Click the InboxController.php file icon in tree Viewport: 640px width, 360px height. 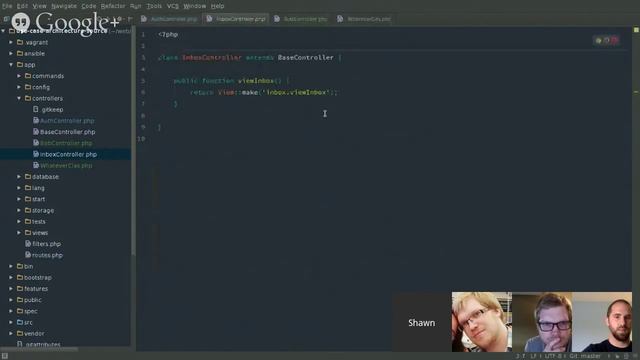pos(36,154)
